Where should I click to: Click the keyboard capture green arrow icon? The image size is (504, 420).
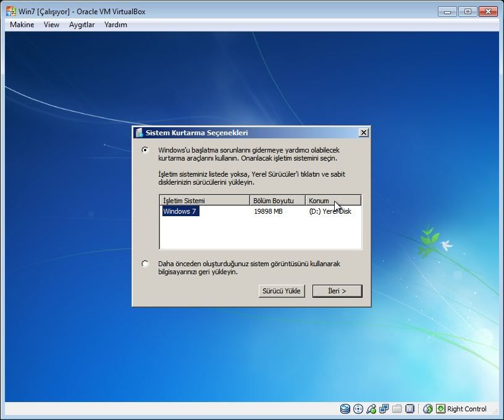pos(440,409)
